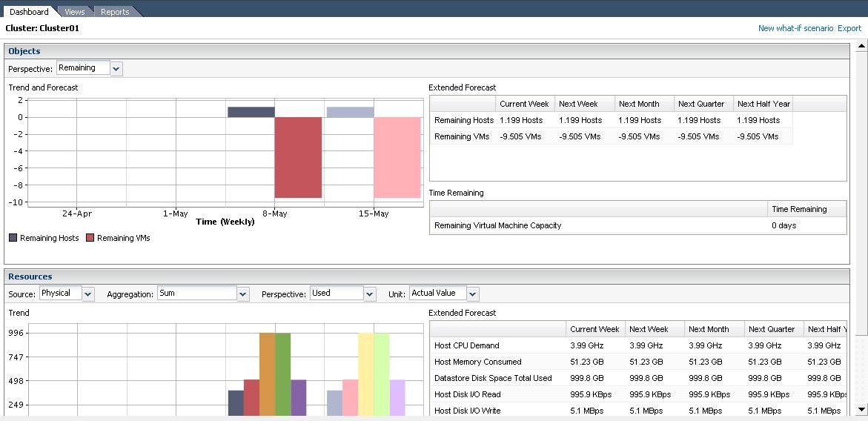Open the Aggregation dropdown showing Sum
Image resolution: width=868 pixels, height=421 pixels.
242,294
